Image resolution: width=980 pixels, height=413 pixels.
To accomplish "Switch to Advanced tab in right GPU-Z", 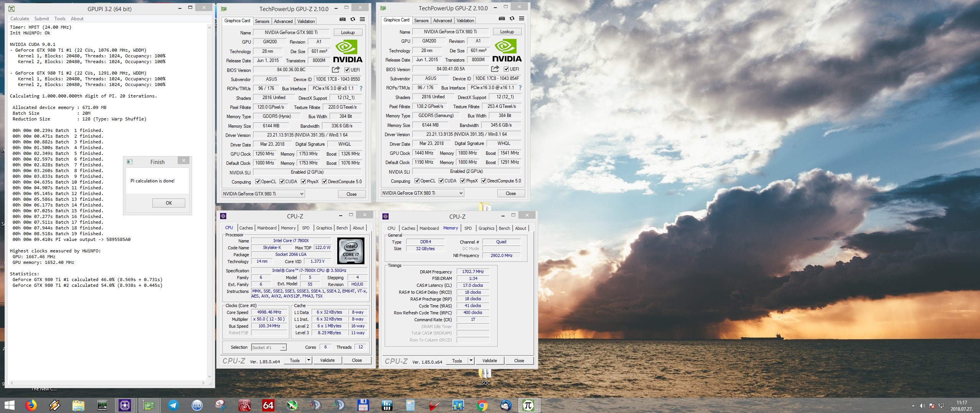I will (x=443, y=21).
